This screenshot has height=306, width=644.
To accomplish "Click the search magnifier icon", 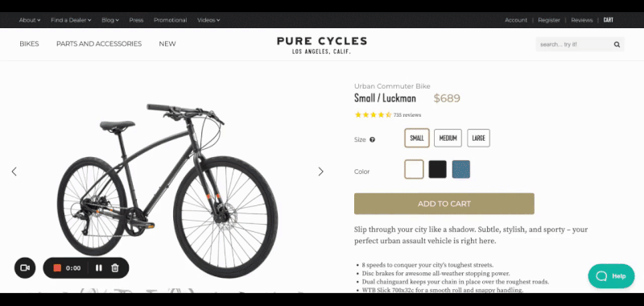I will pos(617,44).
